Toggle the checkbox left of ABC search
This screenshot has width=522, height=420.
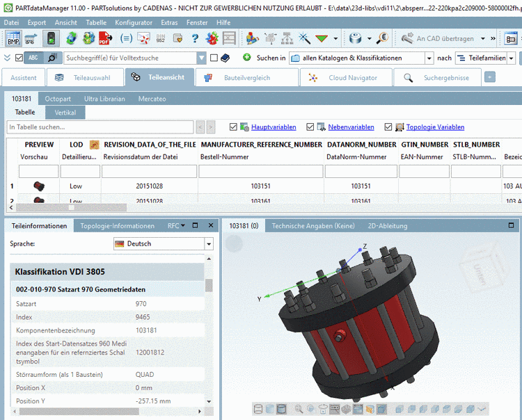(19, 58)
